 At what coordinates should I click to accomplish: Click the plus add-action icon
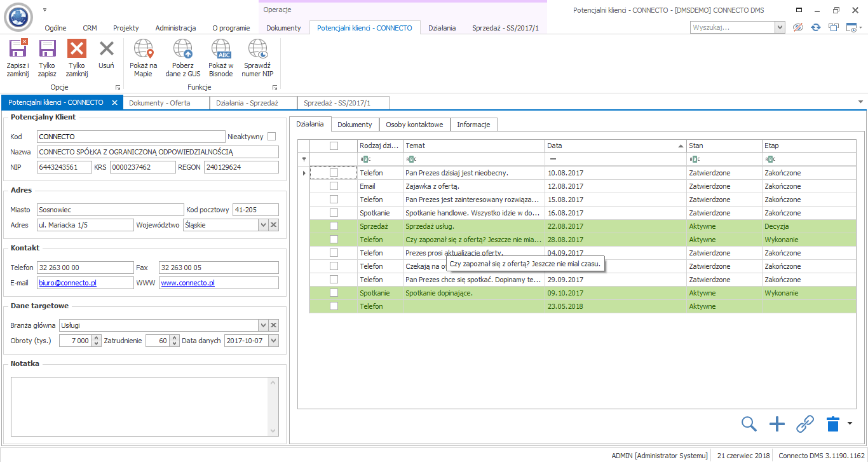click(776, 424)
